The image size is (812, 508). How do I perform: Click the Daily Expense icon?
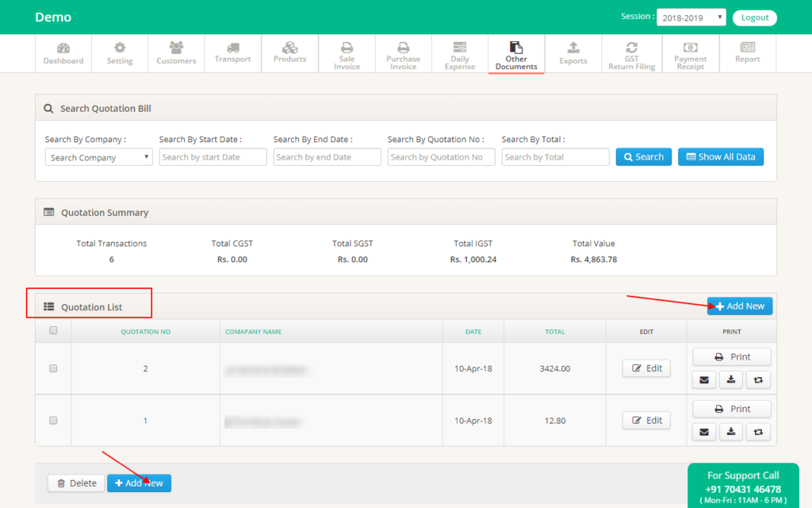[459, 48]
